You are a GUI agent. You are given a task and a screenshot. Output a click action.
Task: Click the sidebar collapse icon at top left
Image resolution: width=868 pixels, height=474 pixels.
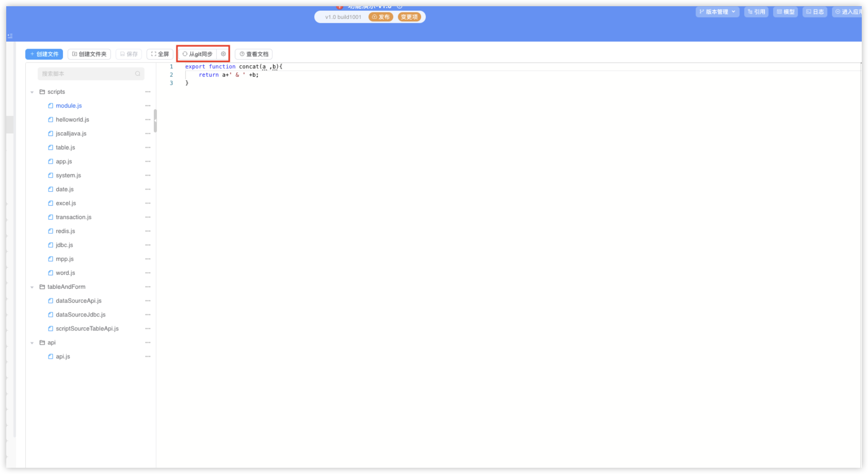pyautogui.click(x=10, y=36)
